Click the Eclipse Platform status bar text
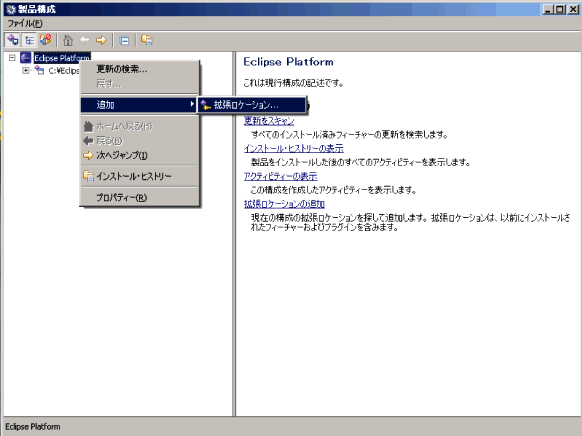This screenshot has height=436, width=582. 33,427
